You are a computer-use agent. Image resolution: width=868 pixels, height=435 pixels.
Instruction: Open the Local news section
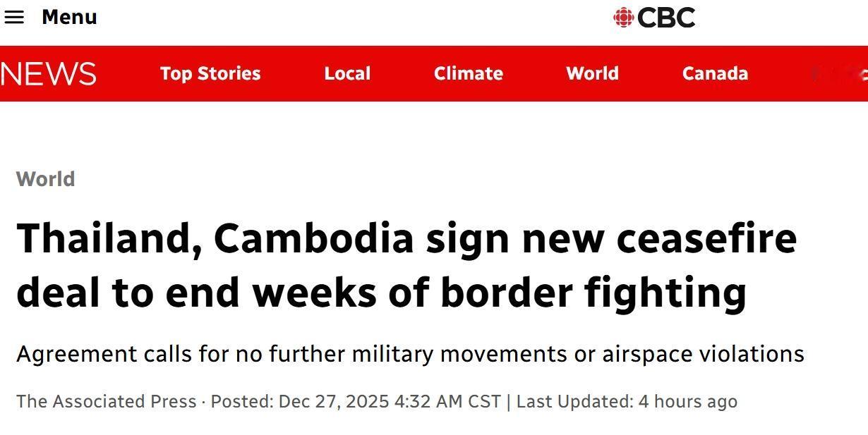click(x=347, y=73)
